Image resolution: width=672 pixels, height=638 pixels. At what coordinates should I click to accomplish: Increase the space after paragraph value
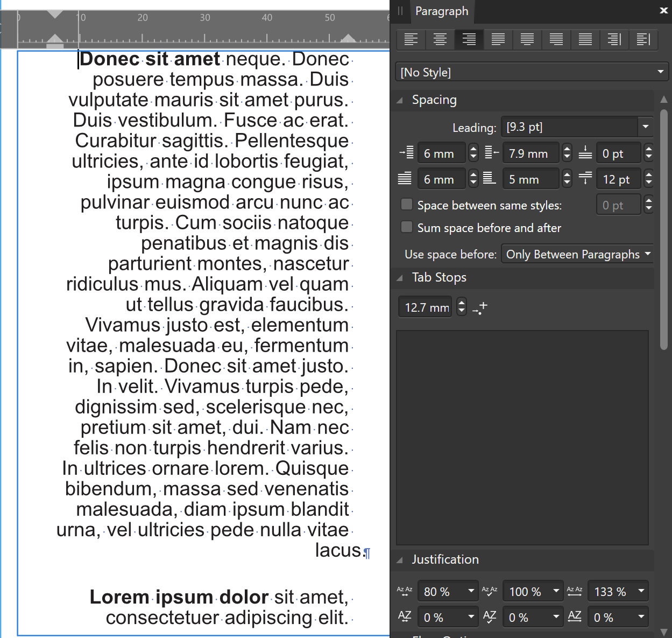(649, 175)
